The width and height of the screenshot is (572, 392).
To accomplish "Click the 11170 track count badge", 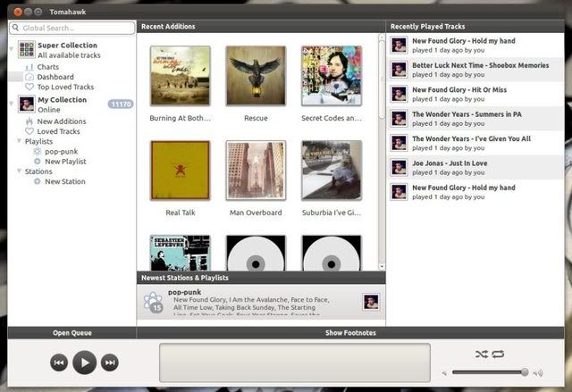I will 121,104.
